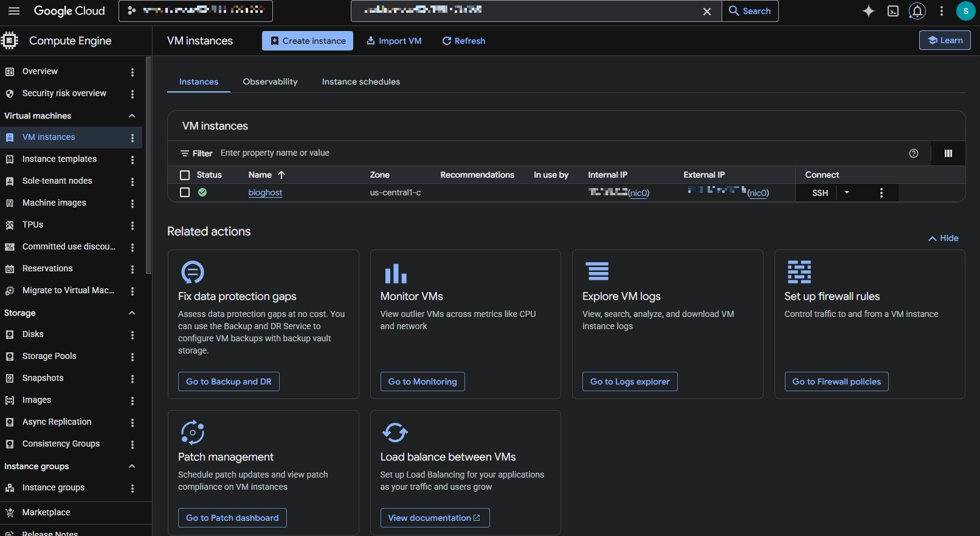Connect to bloghost via SSH button
This screenshot has height=536, width=980.
tap(820, 193)
